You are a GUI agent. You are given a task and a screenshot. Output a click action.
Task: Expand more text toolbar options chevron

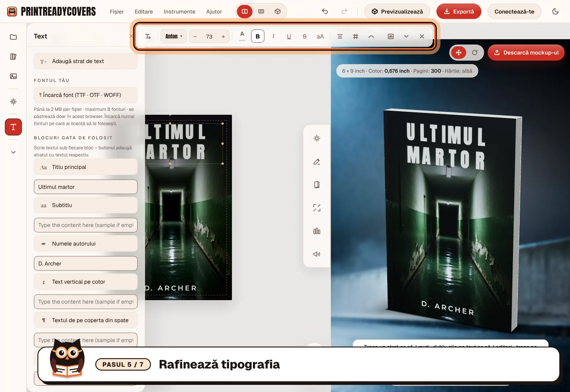click(406, 36)
